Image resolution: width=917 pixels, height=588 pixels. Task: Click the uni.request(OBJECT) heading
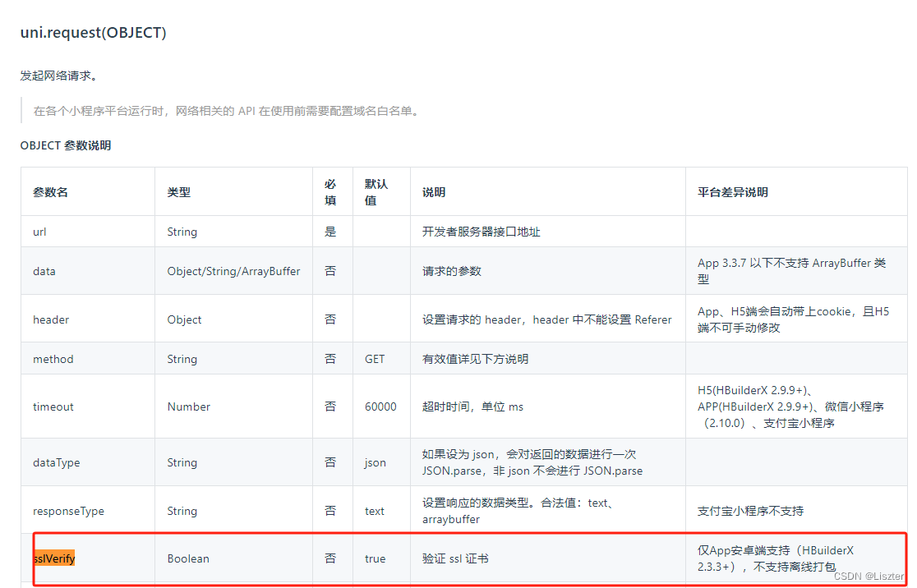(x=93, y=33)
